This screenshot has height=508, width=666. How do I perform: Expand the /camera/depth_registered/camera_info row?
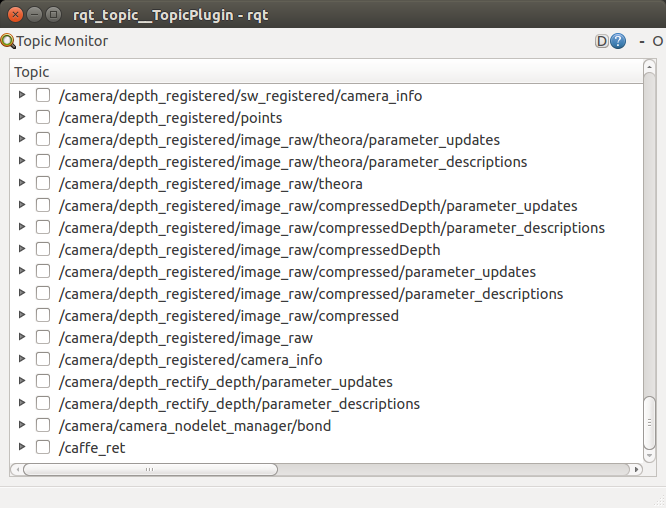point(22,359)
